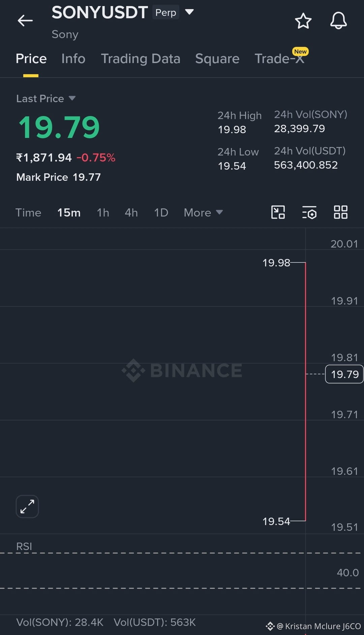
Task: Open chart indicator settings icon
Action: 309,212
